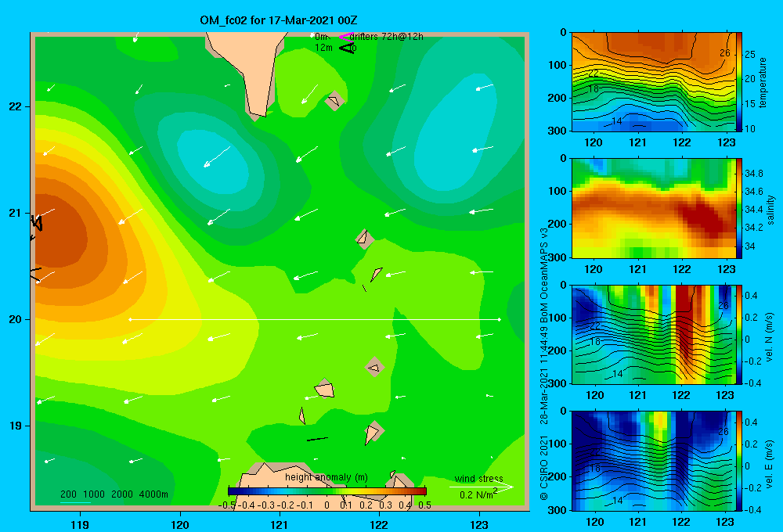Click longitude label 119 on main map
783x532 pixels.
[81, 524]
